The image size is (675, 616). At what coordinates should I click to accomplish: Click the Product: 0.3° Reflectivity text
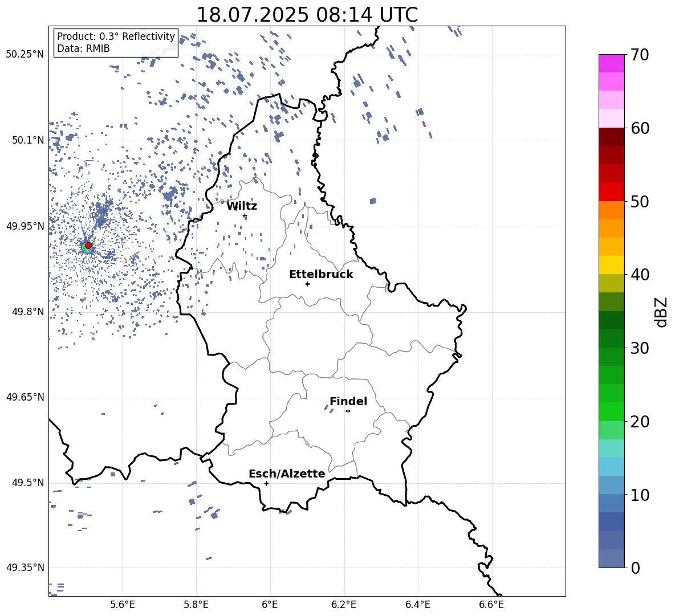coord(116,36)
